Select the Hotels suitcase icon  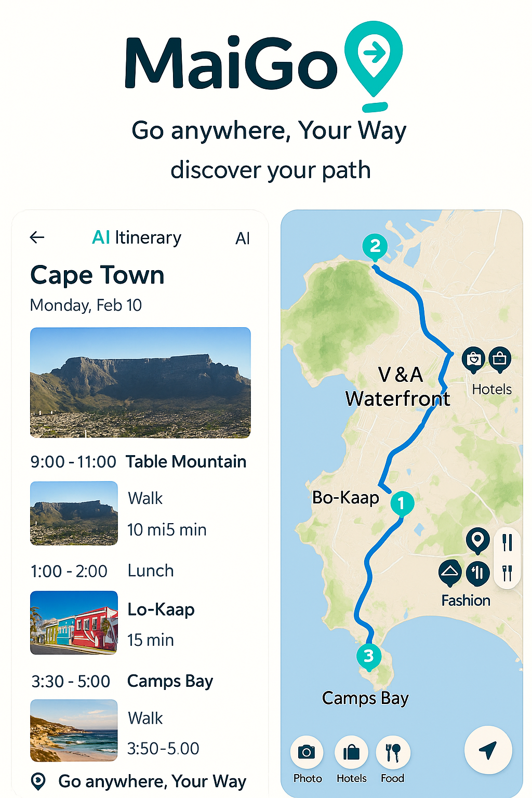click(x=352, y=752)
